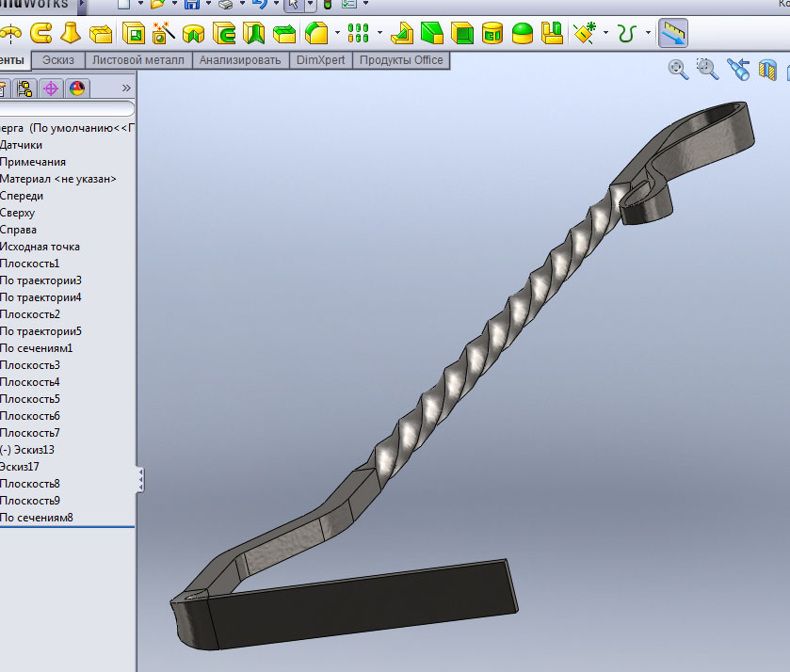Image resolution: width=790 pixels, height=672 pixels.
Task: Switch to the Эскиз tab
Action: [x=58, y=60]
